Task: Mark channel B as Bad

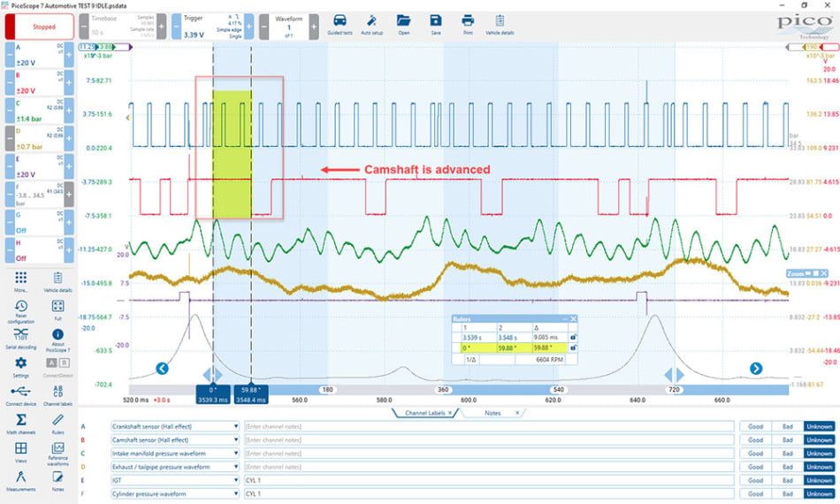Action: click(787, 440)
